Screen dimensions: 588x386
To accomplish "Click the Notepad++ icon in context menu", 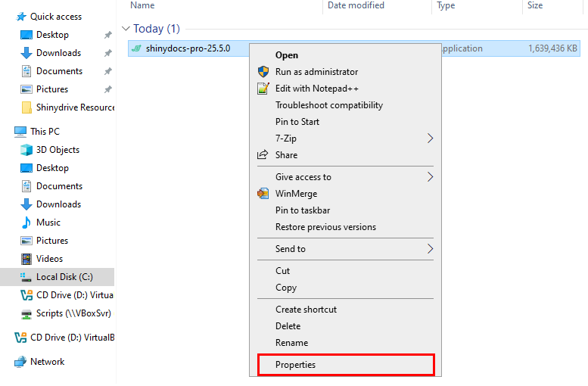I will [x=263, y=89].
